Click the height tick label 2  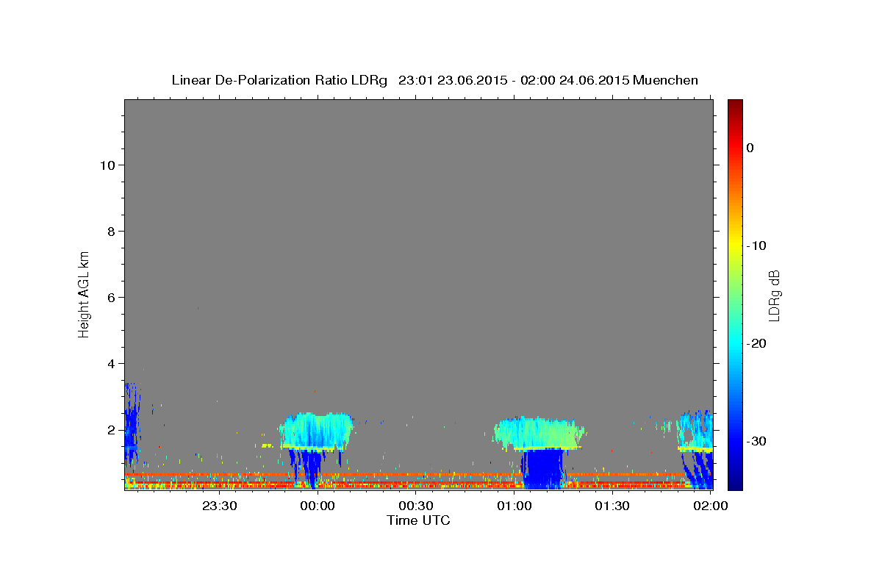112,430
